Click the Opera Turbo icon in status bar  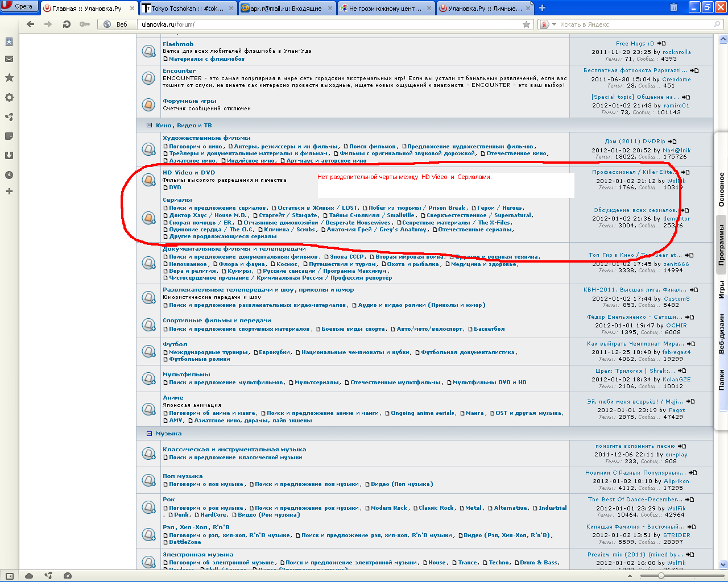(68, 576)
